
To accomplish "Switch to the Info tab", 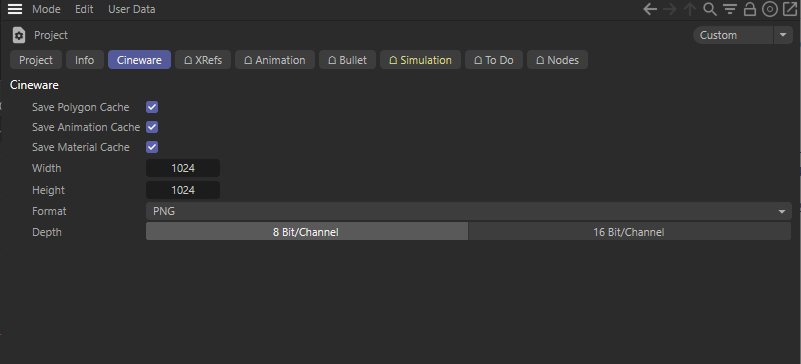I will tap(85, 60).
